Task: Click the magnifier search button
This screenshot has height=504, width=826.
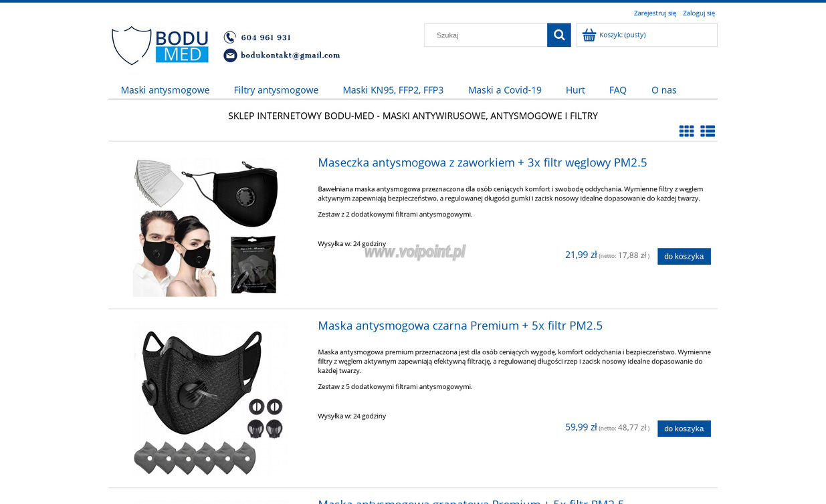Action: coord(559,35)
